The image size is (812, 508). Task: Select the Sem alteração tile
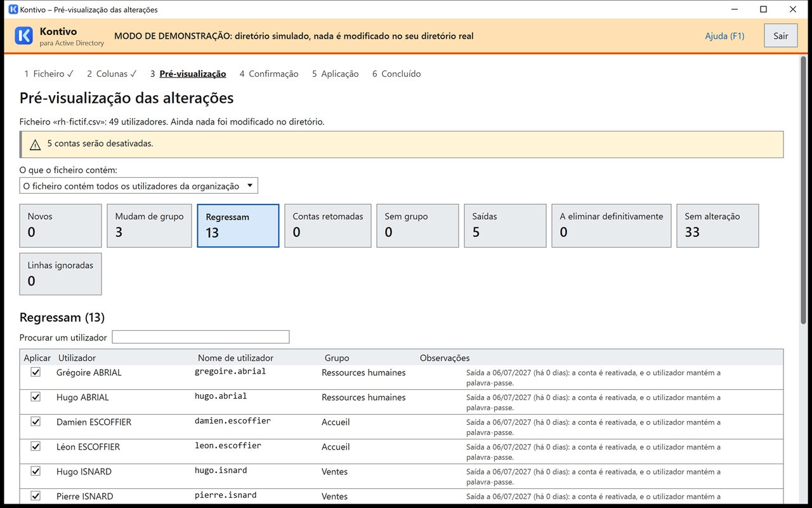point(717,225)
